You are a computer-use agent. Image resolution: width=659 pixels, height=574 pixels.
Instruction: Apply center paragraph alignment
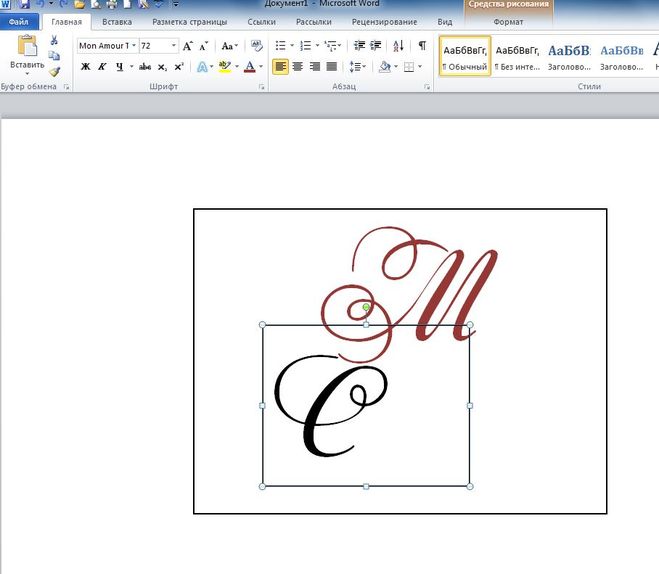[298, 67]
